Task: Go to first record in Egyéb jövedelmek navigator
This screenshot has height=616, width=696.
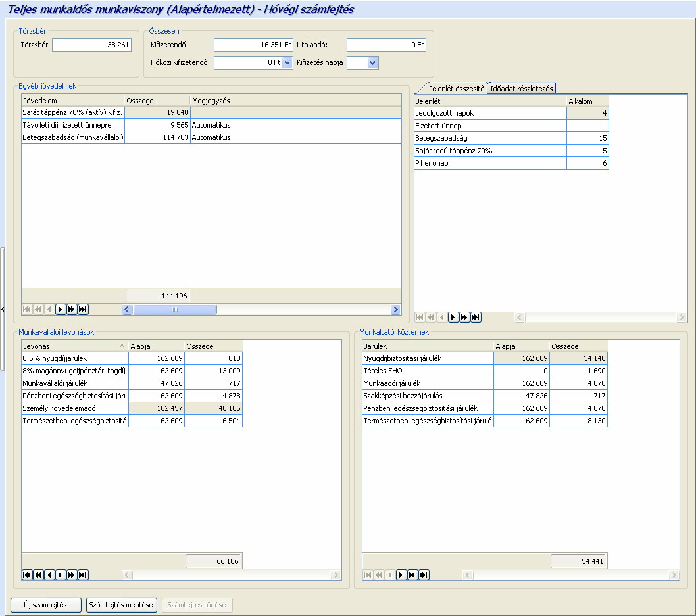Action: pyautogui.click(x=26, y=309)
